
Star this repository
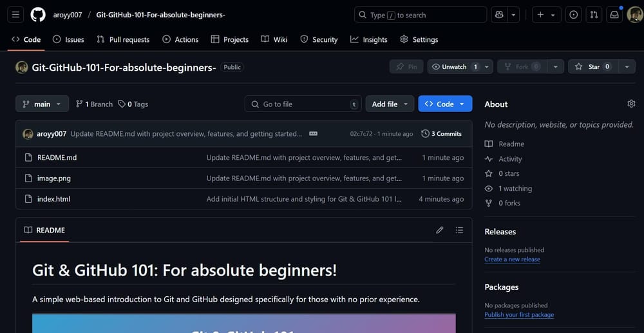coord(593,66)
